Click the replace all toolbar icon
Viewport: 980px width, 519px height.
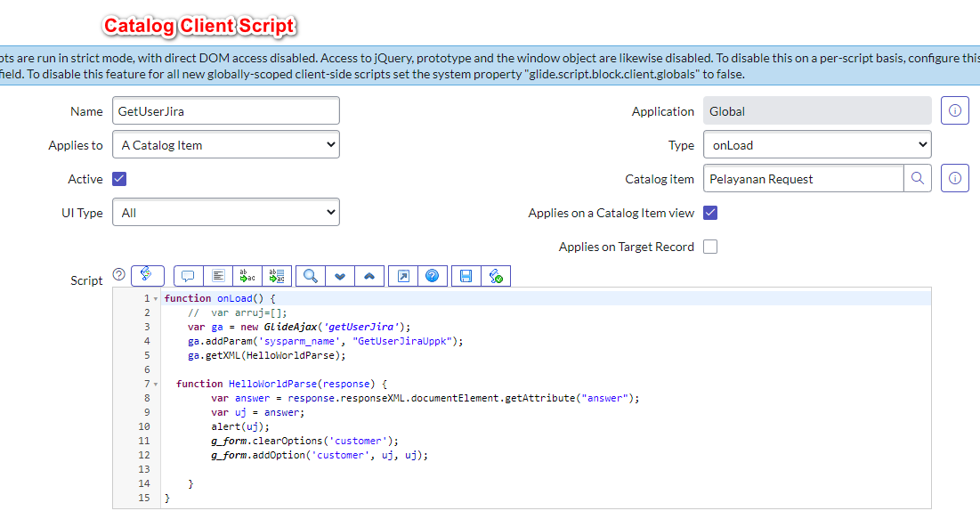tap(277, 276)
